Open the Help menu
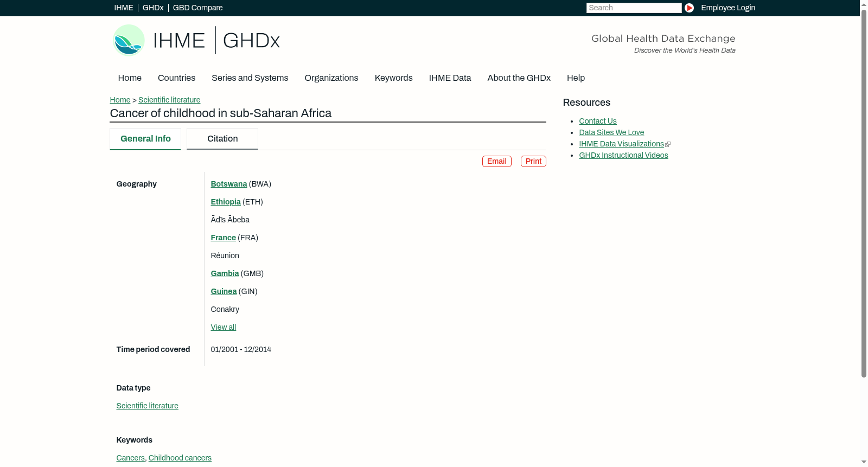The height and width of the screenshot is (467, 868). [x=576, y=78]
